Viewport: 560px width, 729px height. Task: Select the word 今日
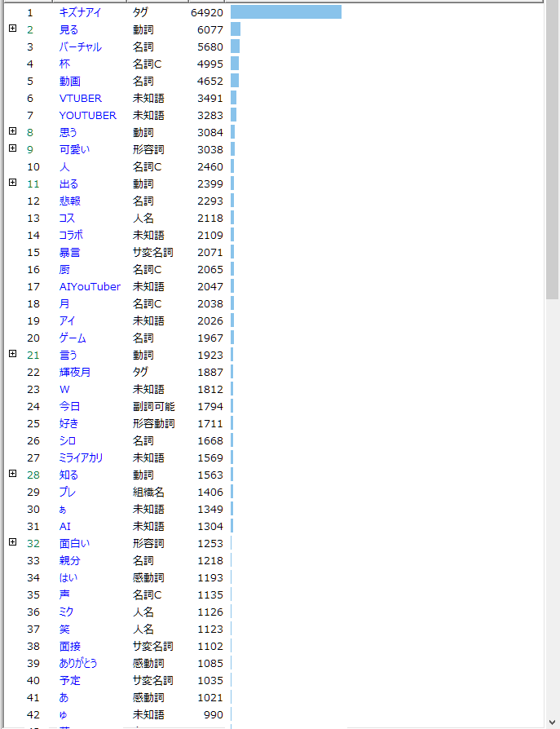(70, 406)
